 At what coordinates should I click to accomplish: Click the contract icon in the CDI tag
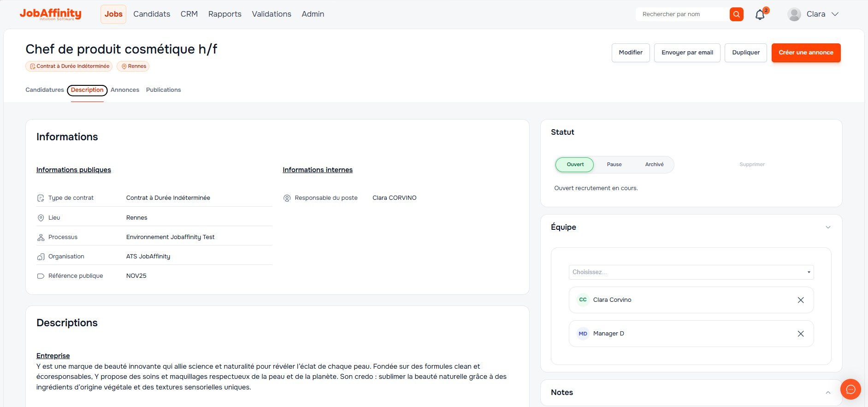33,66
